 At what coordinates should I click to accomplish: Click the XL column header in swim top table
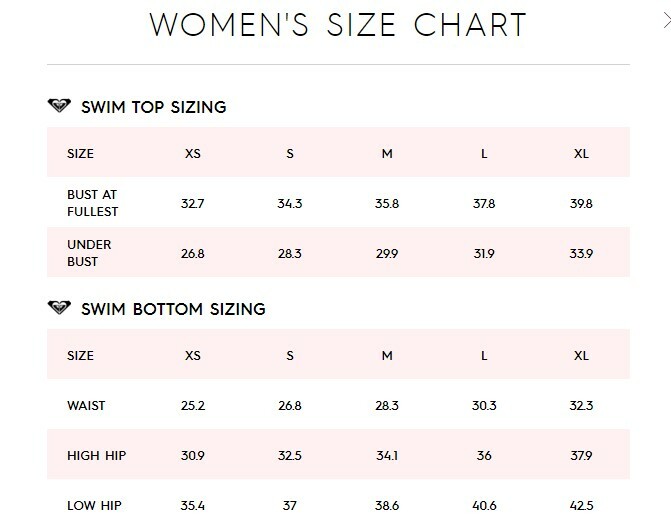(581, 154)
